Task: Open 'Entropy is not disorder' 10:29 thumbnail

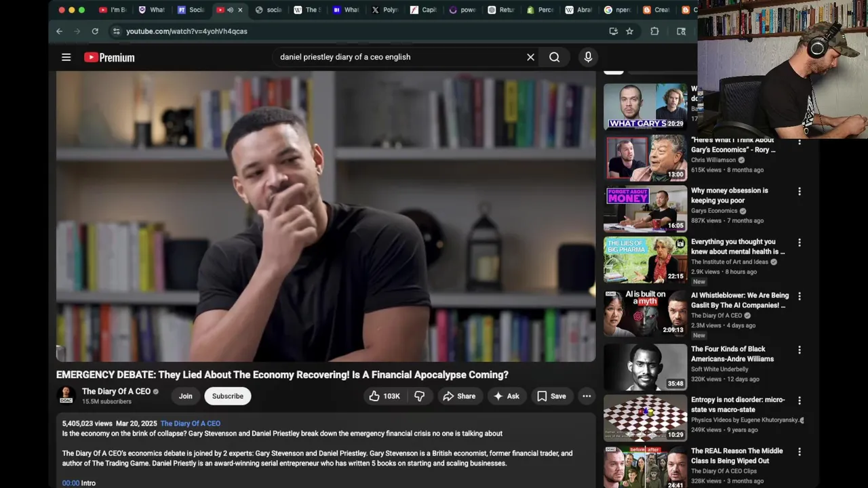Action: coord(646,418)
